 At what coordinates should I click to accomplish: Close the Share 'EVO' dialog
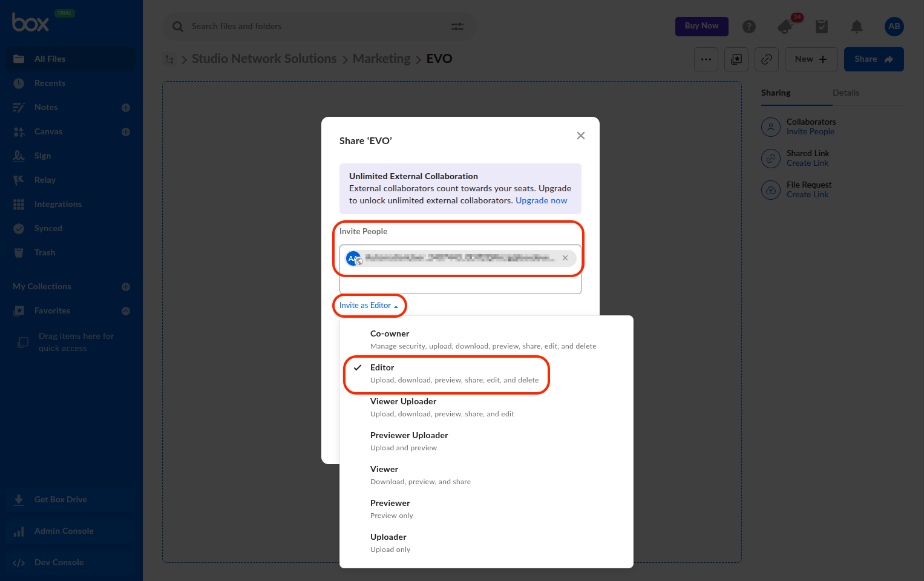[x=581, y=136]
